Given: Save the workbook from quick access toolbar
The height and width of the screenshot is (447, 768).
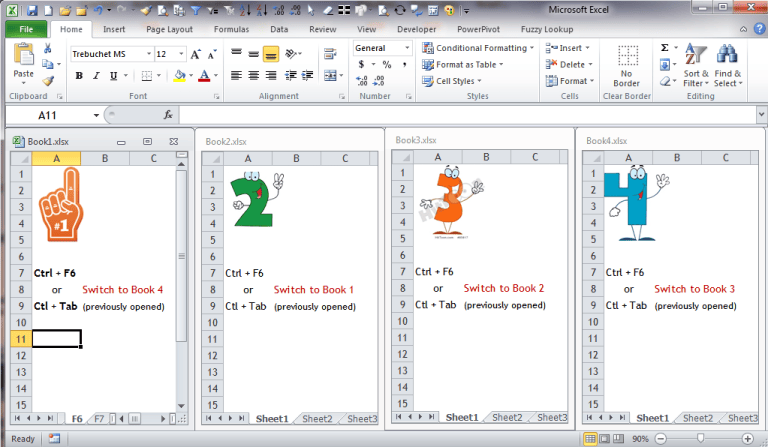Looking at the screenshot, I should pos(32,10).
